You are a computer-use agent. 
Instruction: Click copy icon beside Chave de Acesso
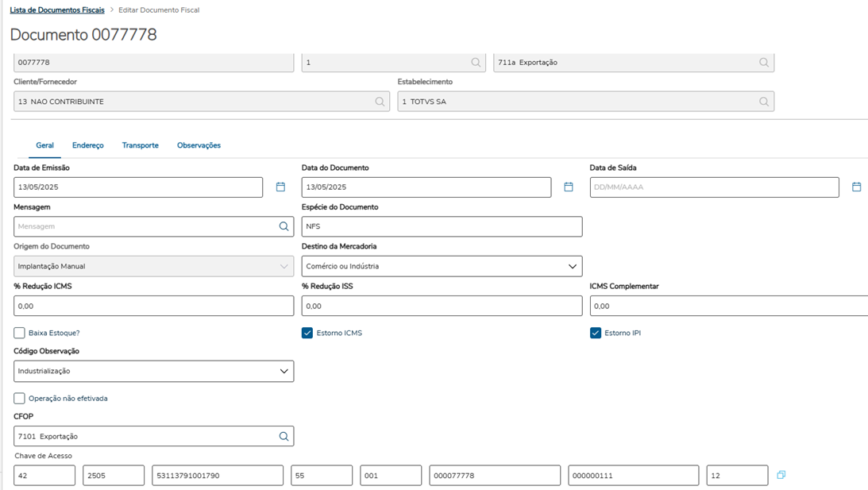(781, 475)
